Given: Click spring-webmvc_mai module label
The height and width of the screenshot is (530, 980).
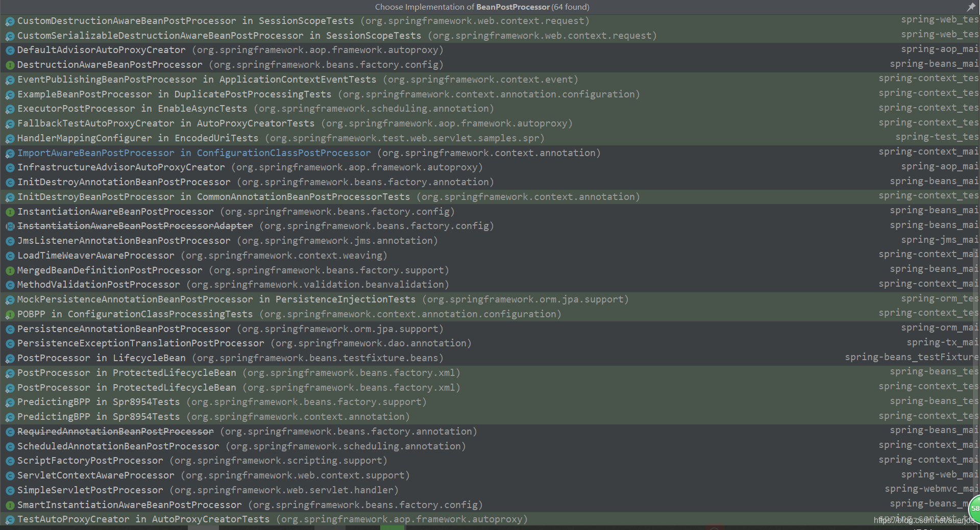Looking at the screenshot, I should point(932,489).
